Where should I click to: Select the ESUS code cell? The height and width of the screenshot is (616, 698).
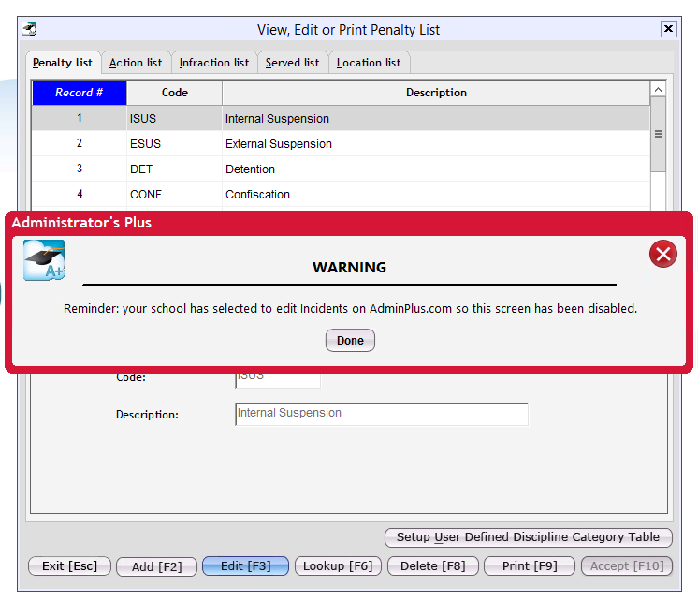click(x=174, y=143)
